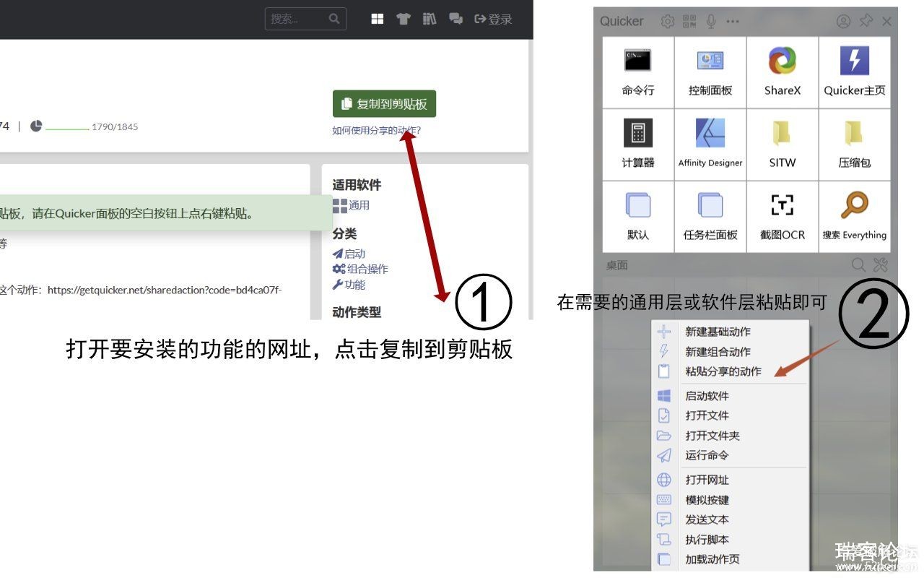The width and height of the screenshot is (924, 578).
Task: Launch the Affinity Designer action button
Action: [x=710, y=144]
